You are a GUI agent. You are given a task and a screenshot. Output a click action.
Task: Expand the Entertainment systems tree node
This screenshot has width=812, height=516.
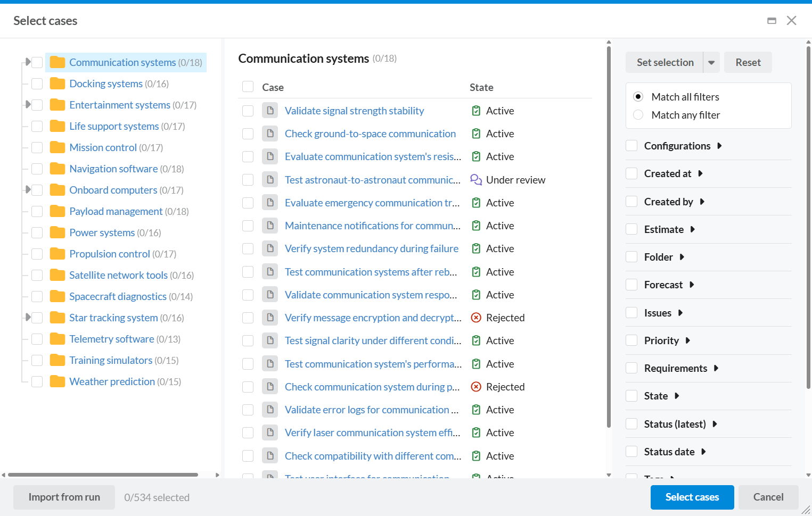(28, 105)
